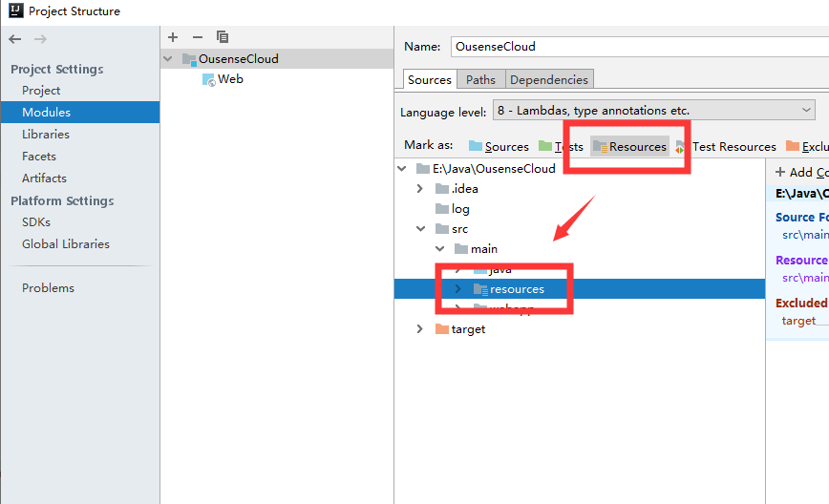This screenshot has height=504, width=829.
Task: Collapse the E:\Java\OusenseCloud content root
Action: coord(402,169)
